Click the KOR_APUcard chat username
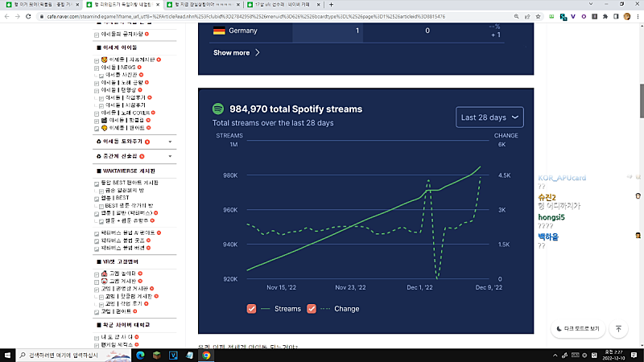644x362 pixels. (x=562, y=178)
